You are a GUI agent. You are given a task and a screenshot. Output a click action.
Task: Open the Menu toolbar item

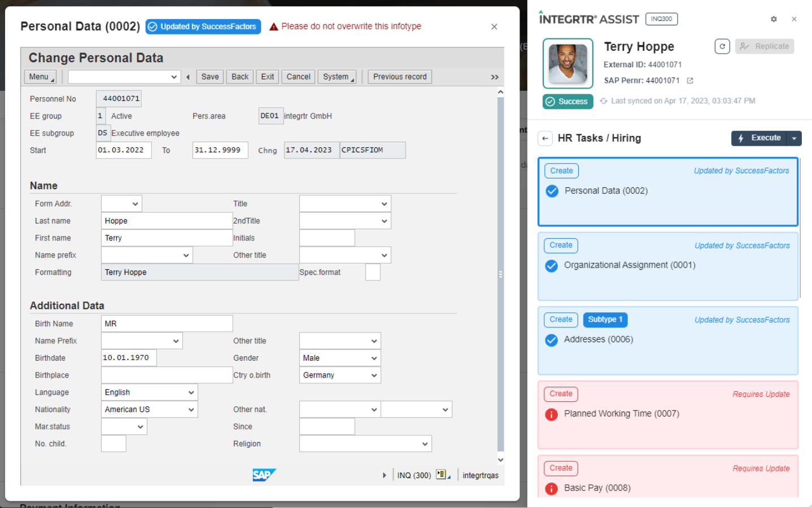coord(40,77)
